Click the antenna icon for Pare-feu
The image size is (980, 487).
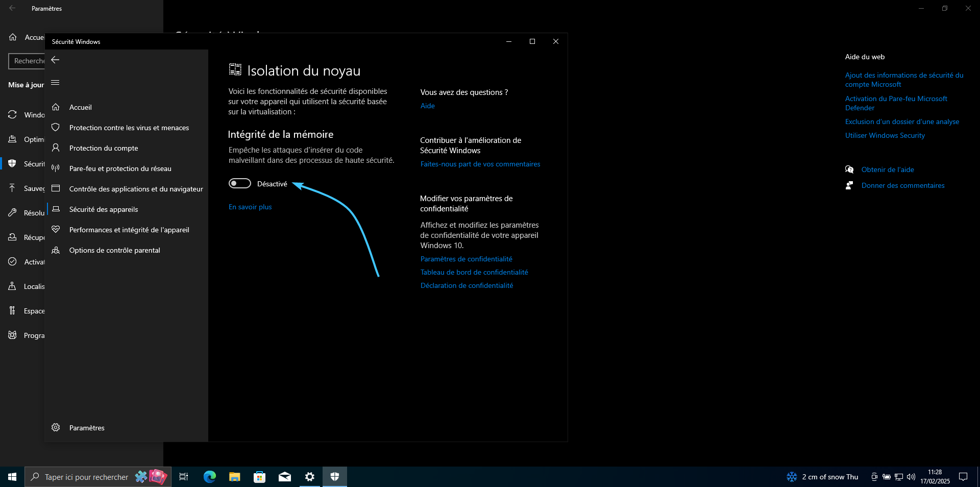pos(56,168)
